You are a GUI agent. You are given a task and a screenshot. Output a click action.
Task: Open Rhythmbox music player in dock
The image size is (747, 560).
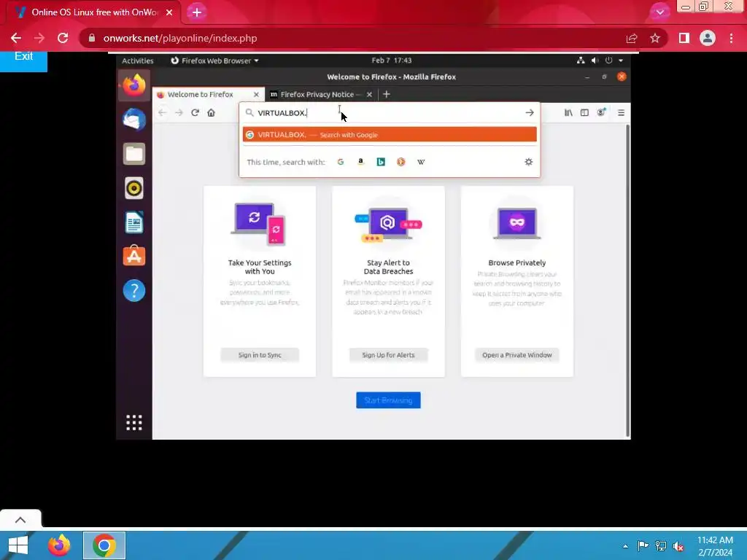[134, 187]
